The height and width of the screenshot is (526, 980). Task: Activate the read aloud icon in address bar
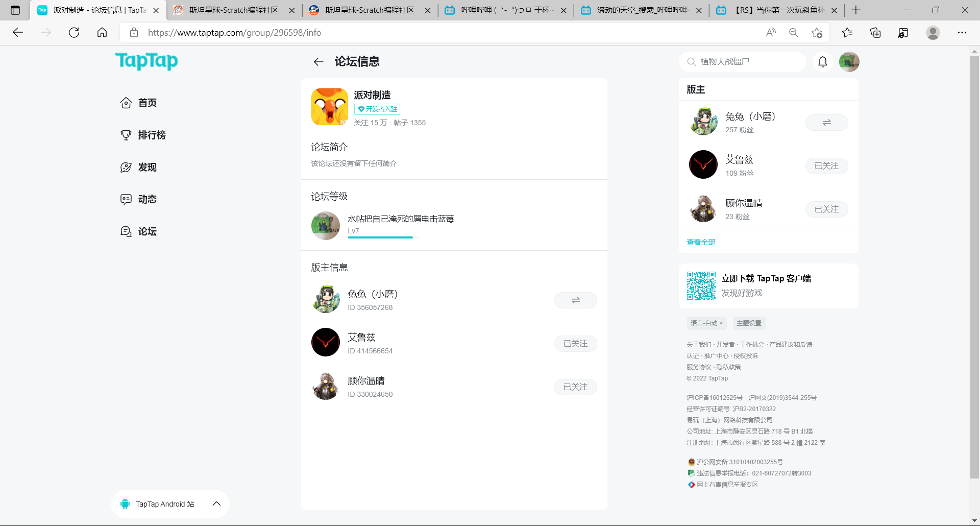771,33
